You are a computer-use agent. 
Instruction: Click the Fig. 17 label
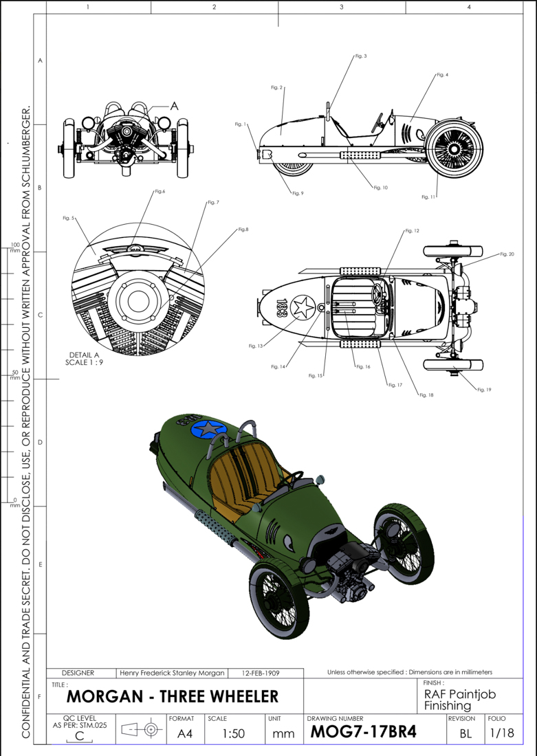pyautogui.click(x=395, y=386)
